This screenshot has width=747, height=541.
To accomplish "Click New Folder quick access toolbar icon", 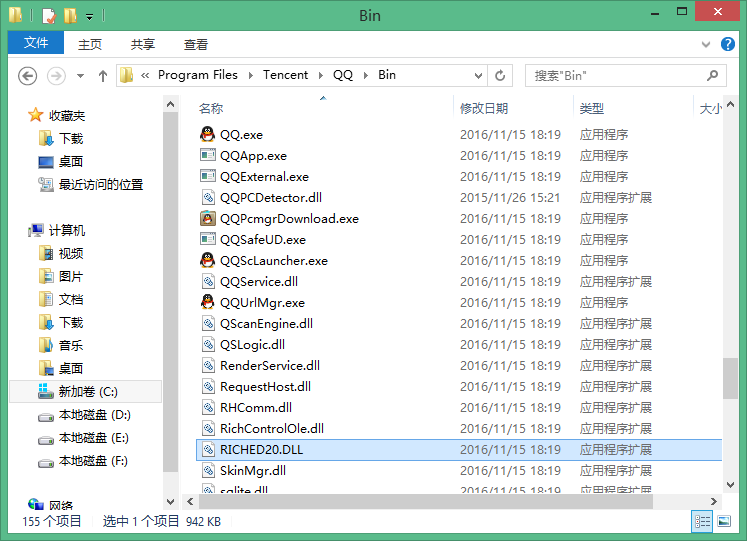I will [x=70, y=16].
